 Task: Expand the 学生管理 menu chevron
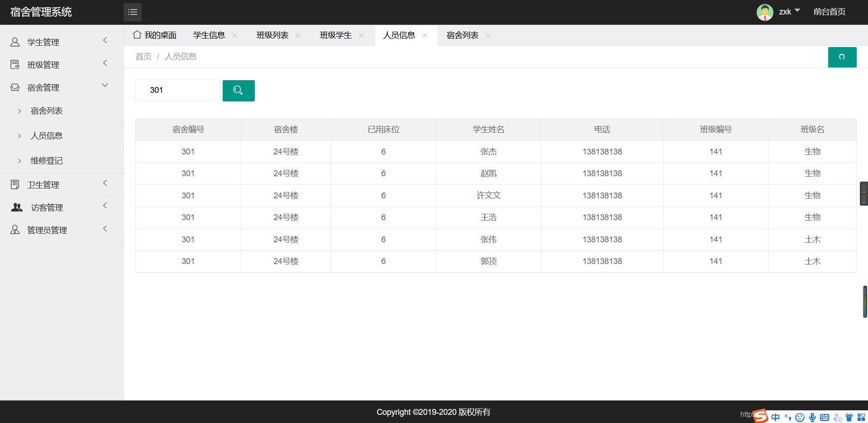click(x=105, y=40)
